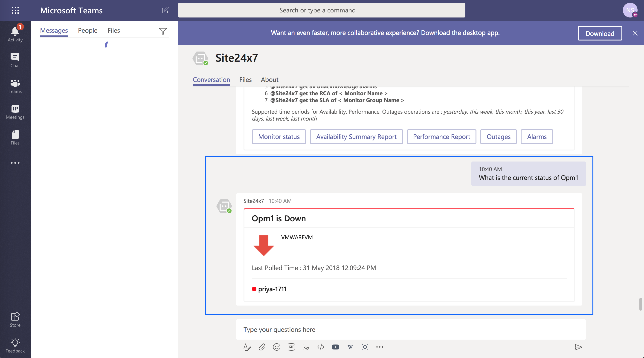This screenshot has width=644, height=358.
Task: Open Chat in left sidebar
Action: coord(15,60)
